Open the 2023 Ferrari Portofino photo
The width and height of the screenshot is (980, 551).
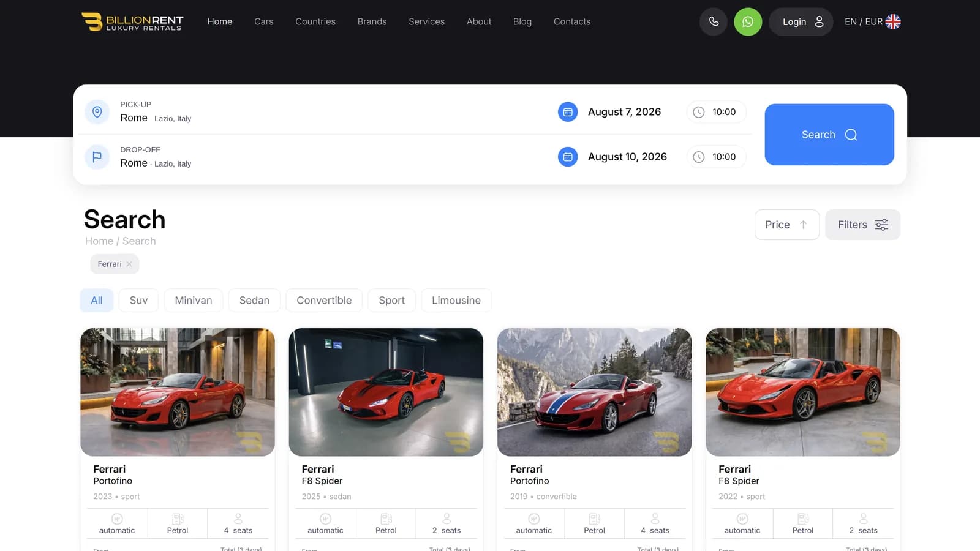178,392
